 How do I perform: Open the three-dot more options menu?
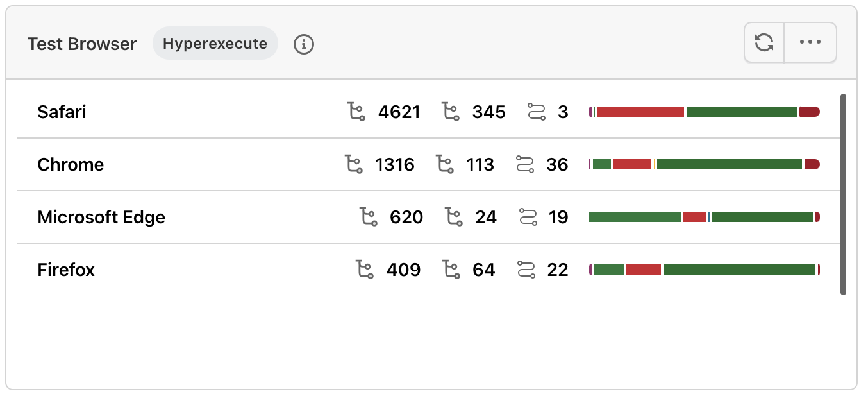click(810, 43)
